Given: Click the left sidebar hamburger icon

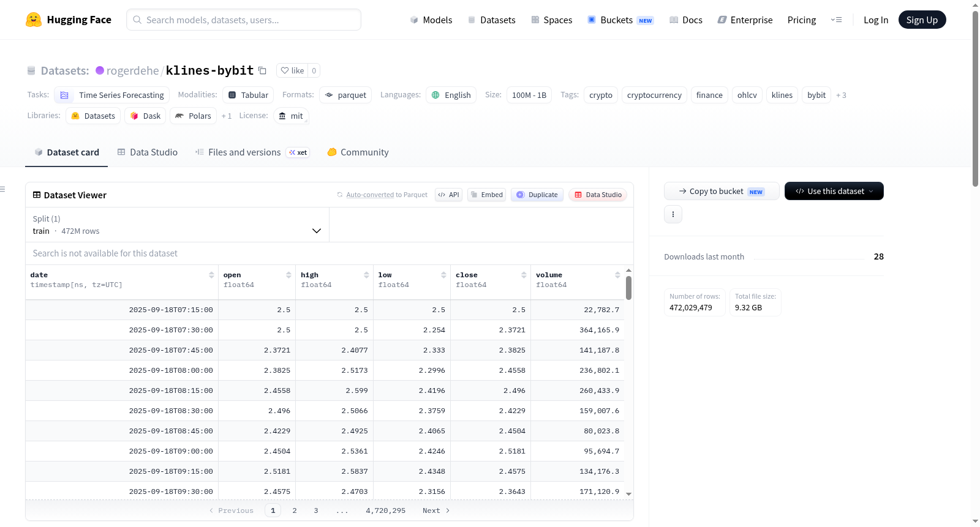Looking at the screenshot, I should click(2, 189).
